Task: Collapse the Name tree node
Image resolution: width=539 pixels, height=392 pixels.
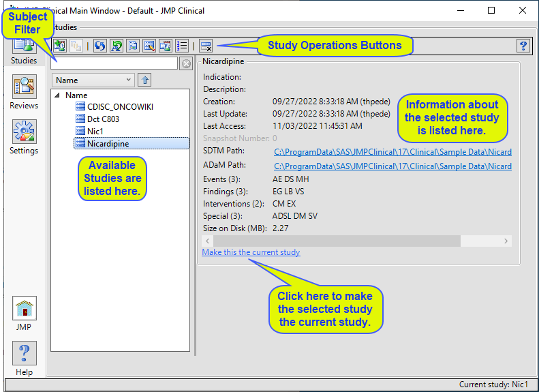Action: [57, 95]
